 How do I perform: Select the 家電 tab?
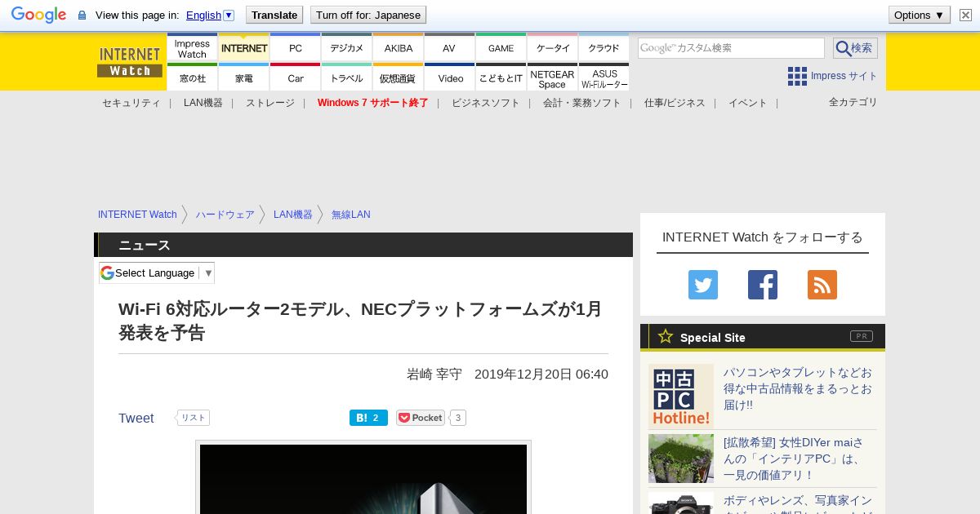243,78
